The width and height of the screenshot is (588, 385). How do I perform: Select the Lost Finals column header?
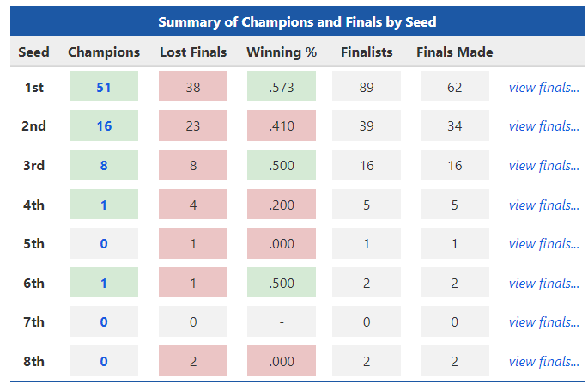pyautogui.click(x=193, y=52)
